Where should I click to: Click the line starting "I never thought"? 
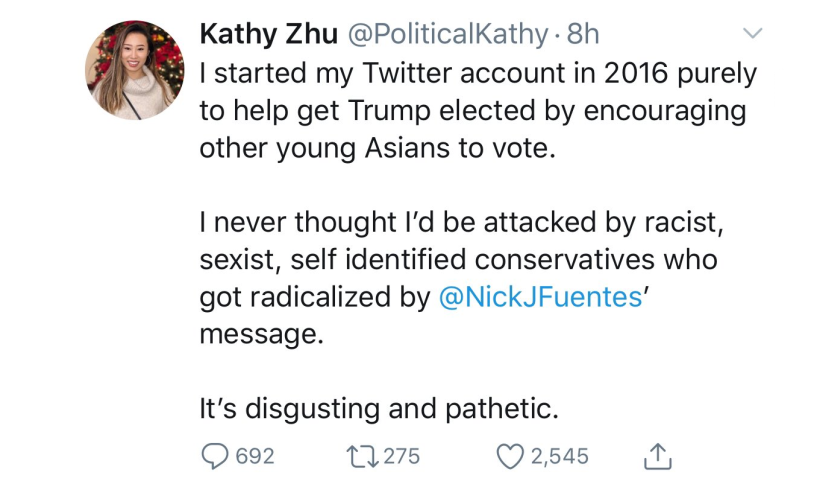click(x=461, y=221)
